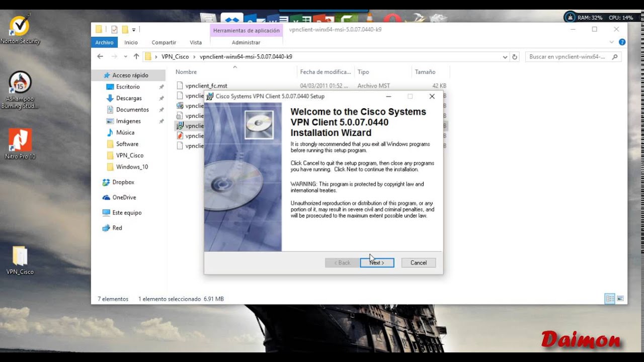The image size is (644, 362).
Task: Open the Customize Quick Access Toolbar dropdown
Action: [x=134, y=30]
